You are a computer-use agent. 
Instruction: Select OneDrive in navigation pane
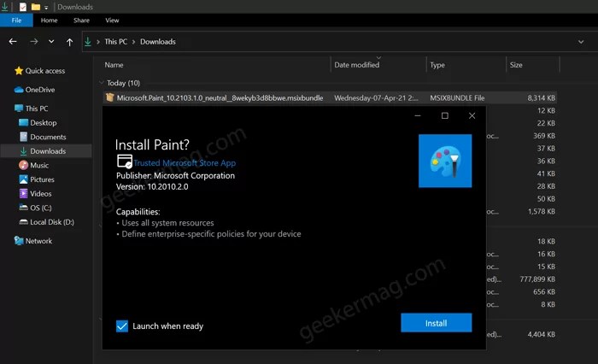coord(40,90)
